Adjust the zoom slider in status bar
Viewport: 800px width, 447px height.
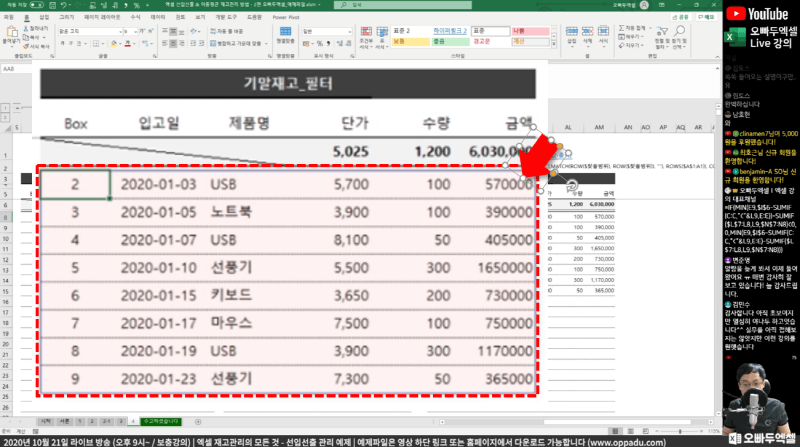tap(679, 431)
